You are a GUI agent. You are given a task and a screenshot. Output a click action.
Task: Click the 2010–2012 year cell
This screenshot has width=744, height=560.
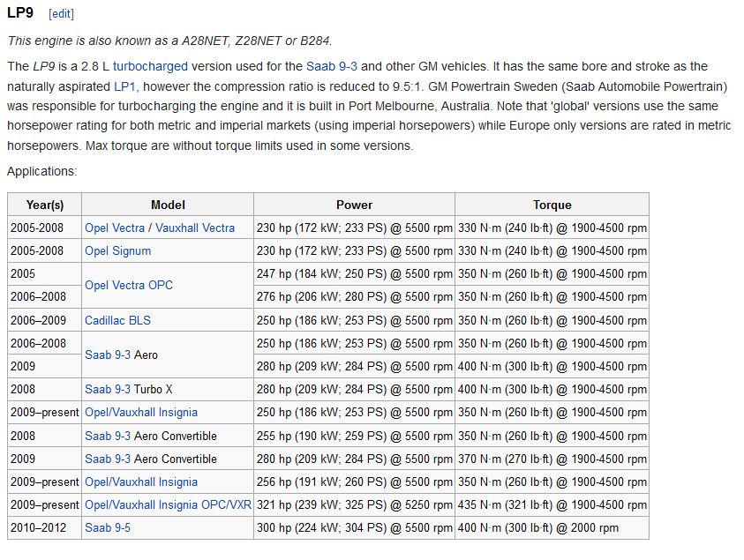(x=45, y=527)
